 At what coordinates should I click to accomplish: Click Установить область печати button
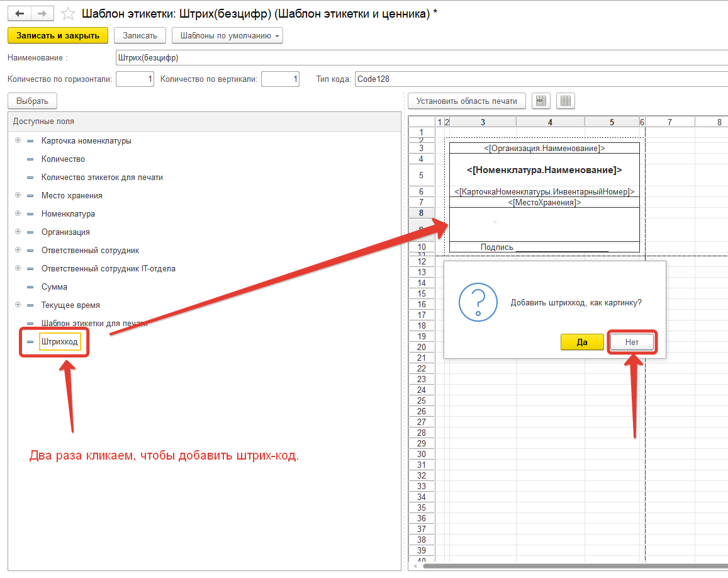coord(466,101)
